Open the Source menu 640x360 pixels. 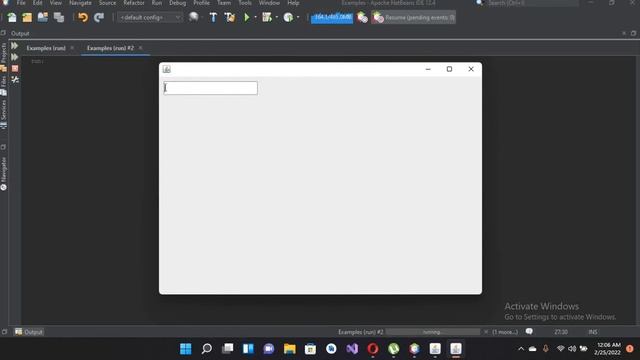107,3
